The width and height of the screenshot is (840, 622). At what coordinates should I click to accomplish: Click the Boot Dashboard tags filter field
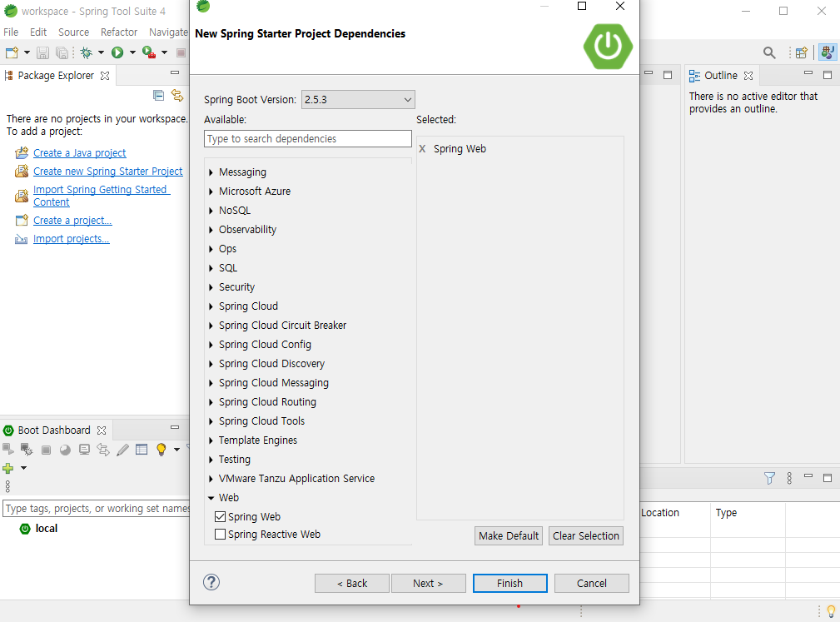click(97, 509)
